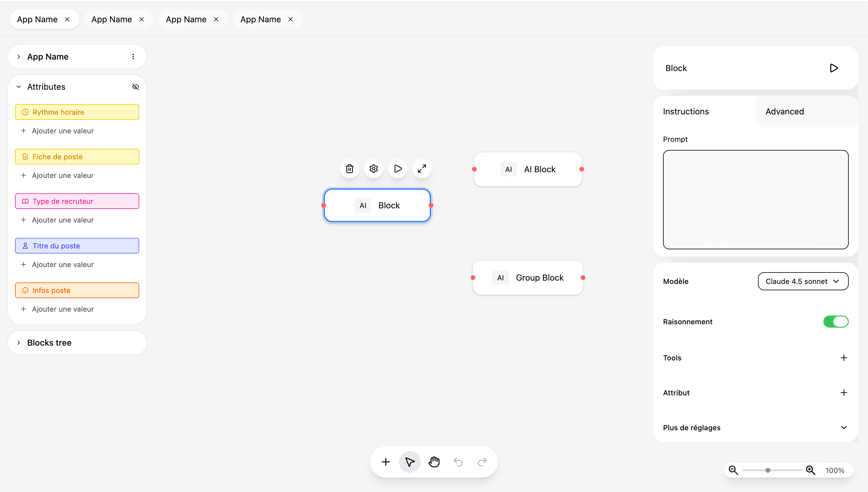Close the first App Name tab

click(x=67, y=19)
